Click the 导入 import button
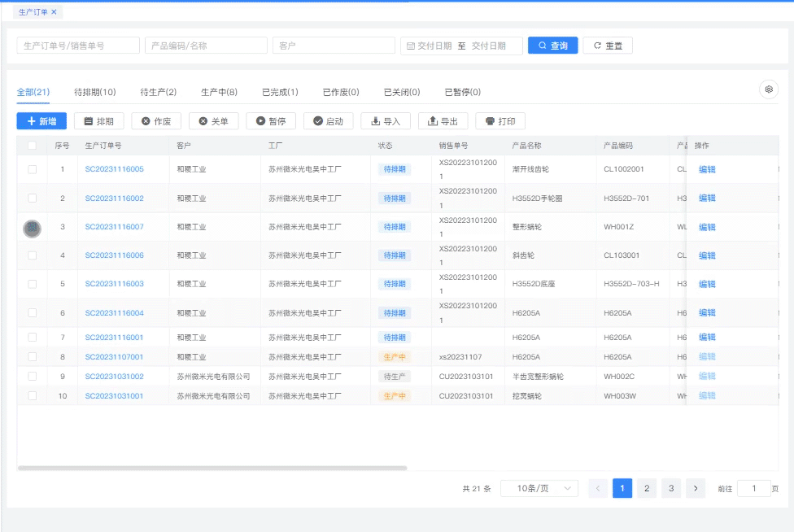The image size is (794, 532). coord(386,121)
